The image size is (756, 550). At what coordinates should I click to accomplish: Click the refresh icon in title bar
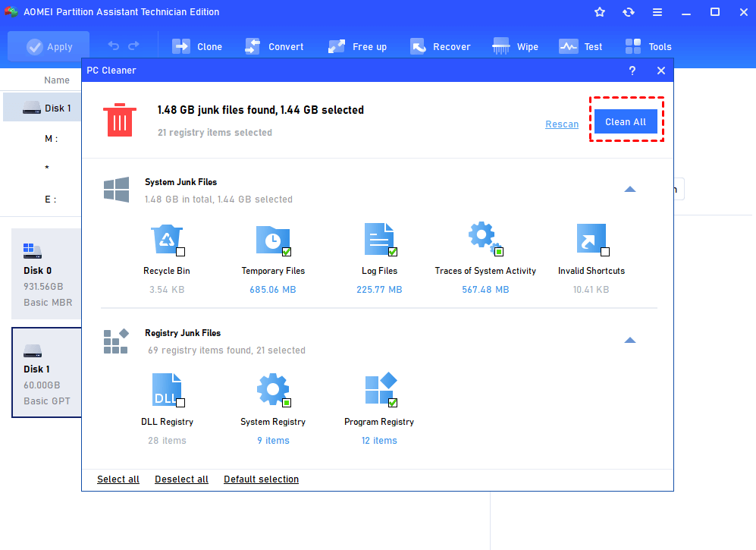629,12
